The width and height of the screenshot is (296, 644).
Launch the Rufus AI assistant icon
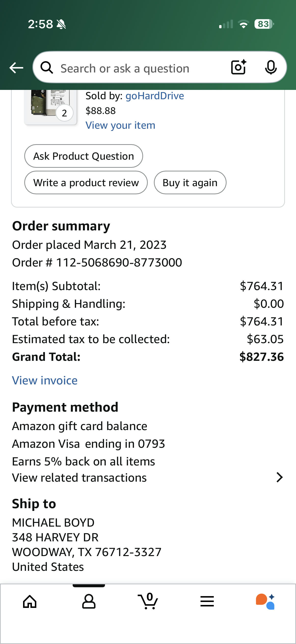point(265,601)
